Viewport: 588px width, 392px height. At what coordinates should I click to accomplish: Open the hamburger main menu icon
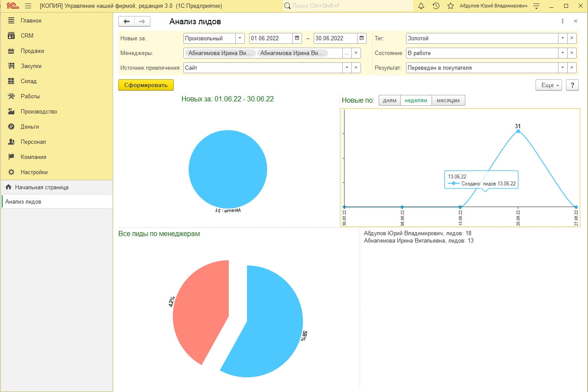pos(28,6)
